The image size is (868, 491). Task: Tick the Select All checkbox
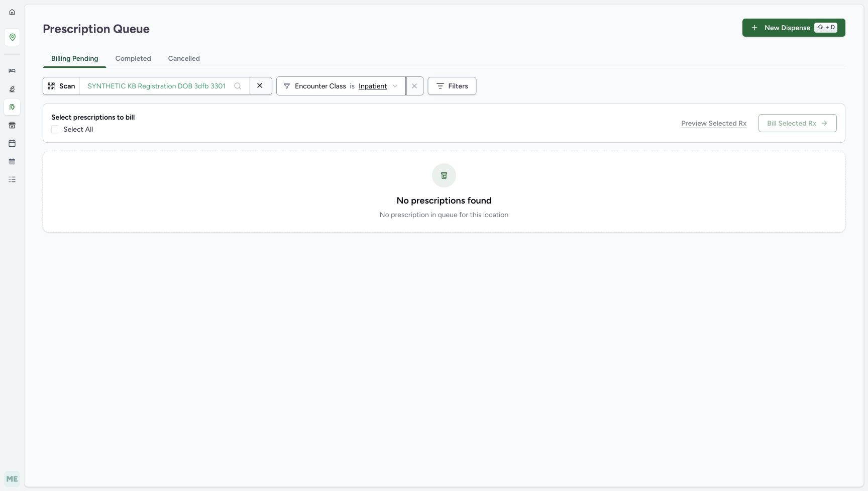(55, 129)
